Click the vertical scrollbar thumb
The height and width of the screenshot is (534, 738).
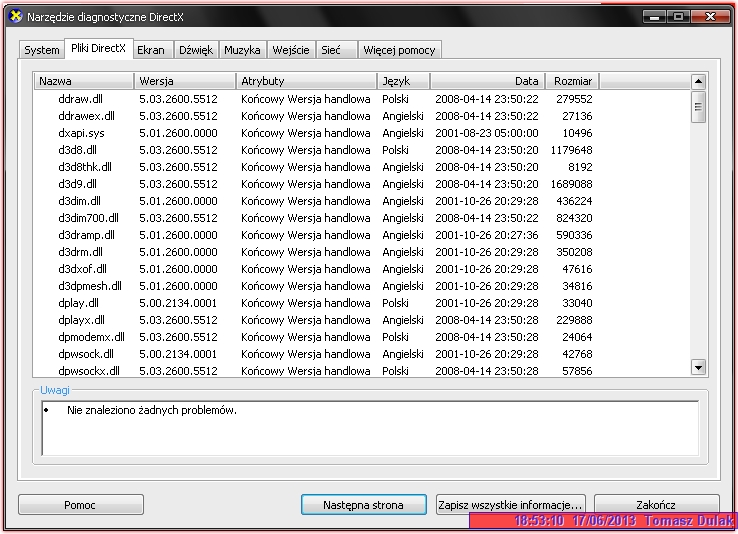[x=698, y=107]
